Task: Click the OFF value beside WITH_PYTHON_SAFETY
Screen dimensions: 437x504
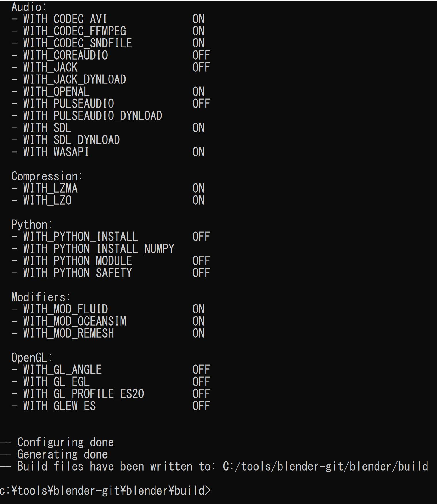Action: click(201, 273)
